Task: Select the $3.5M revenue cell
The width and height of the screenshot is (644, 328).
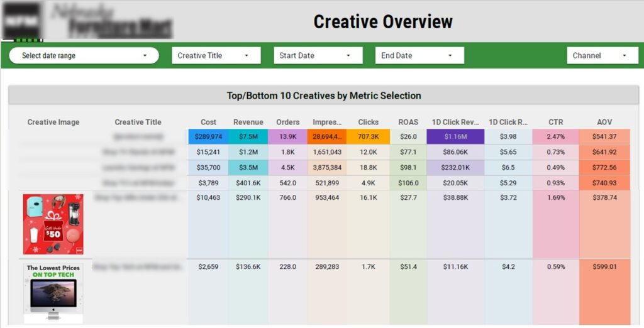Action: tap(248, 168)
